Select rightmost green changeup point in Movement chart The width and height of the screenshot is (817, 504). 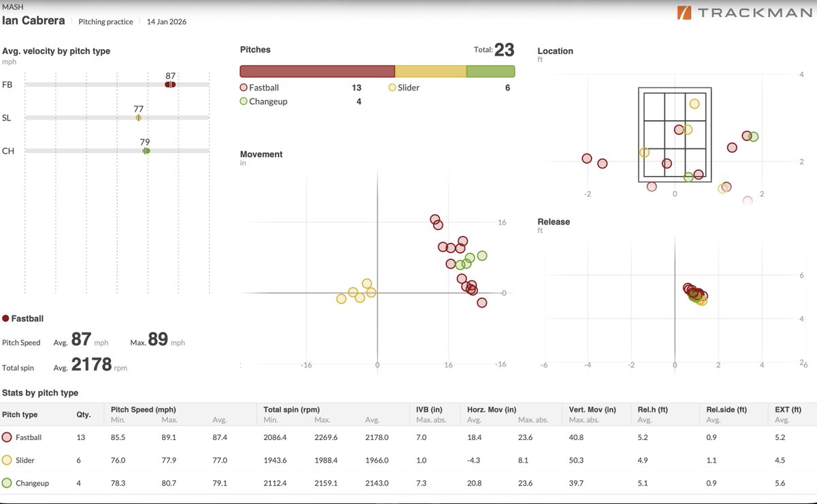click(x=482, y=256)
